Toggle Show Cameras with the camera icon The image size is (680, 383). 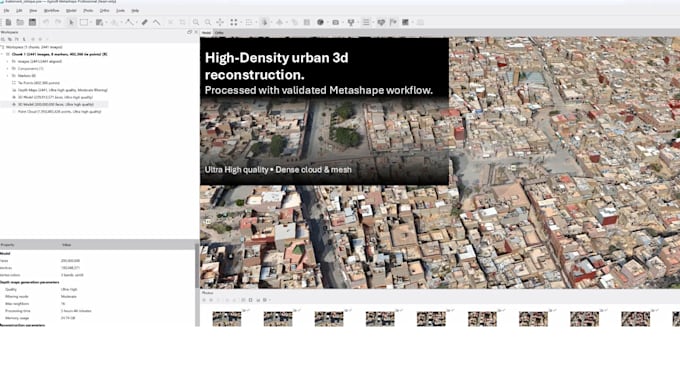pos(336,22)
